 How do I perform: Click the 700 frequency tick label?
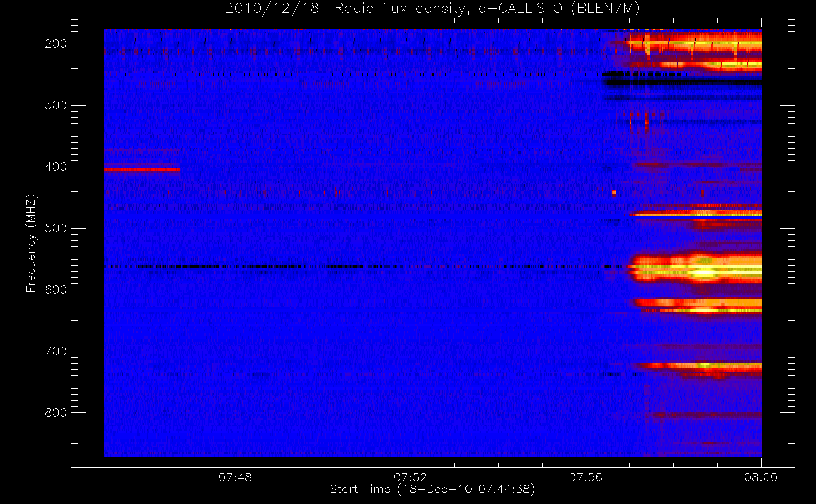click(55, 351)
